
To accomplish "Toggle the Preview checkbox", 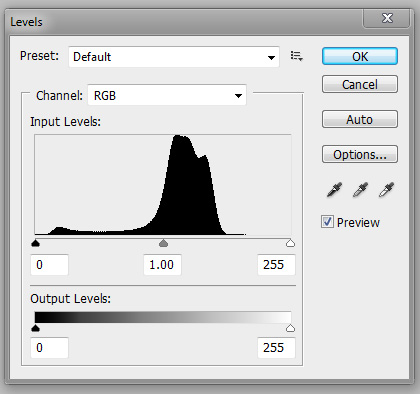I will coord(327,222).
